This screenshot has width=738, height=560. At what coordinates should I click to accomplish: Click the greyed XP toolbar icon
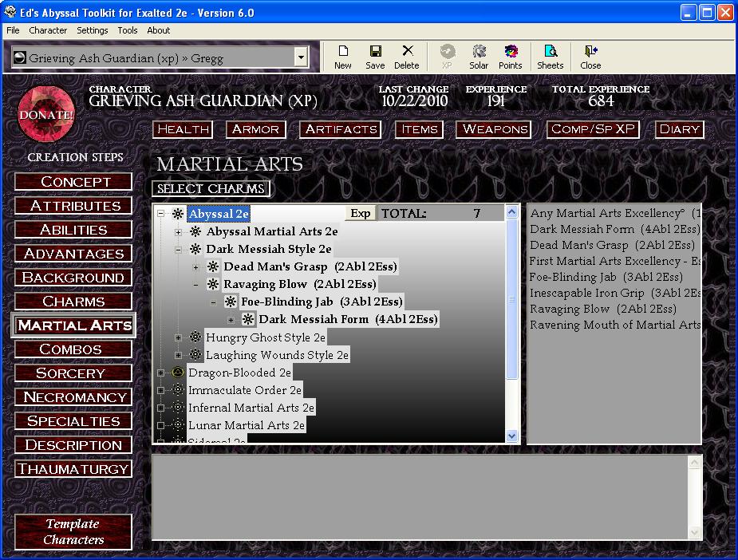click(447, 51)
